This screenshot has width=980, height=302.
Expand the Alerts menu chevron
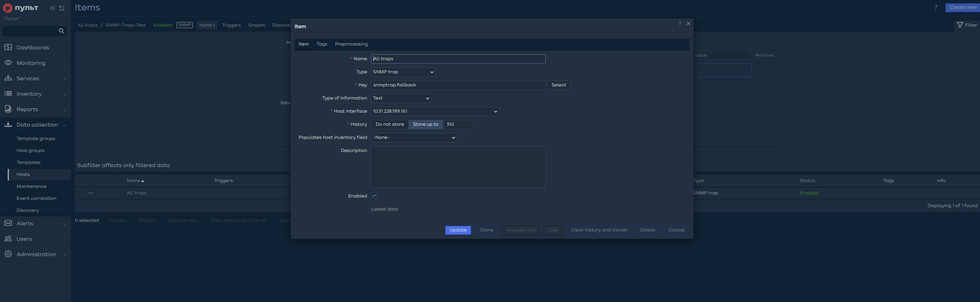pyautogui.click(x=64, y=224)
